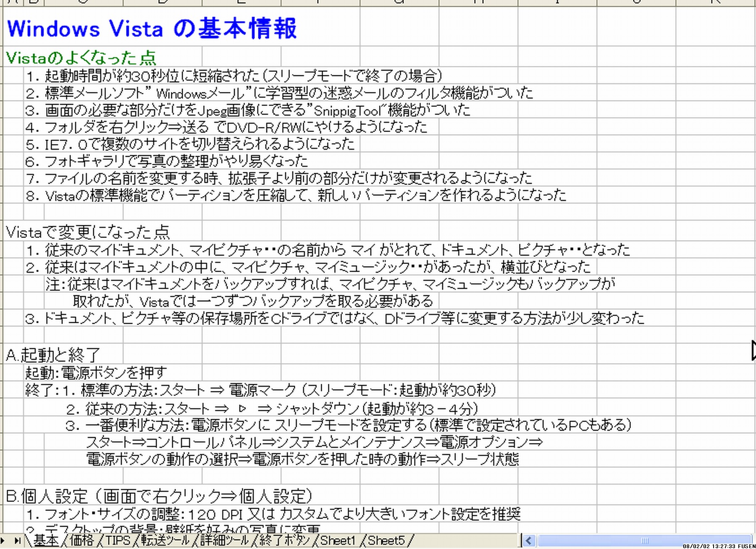The width and height of the screenshot is (756, 549).
Task: Select the green heading 'Vistaのよくなった点'
Action: click(x=81, y=58)
